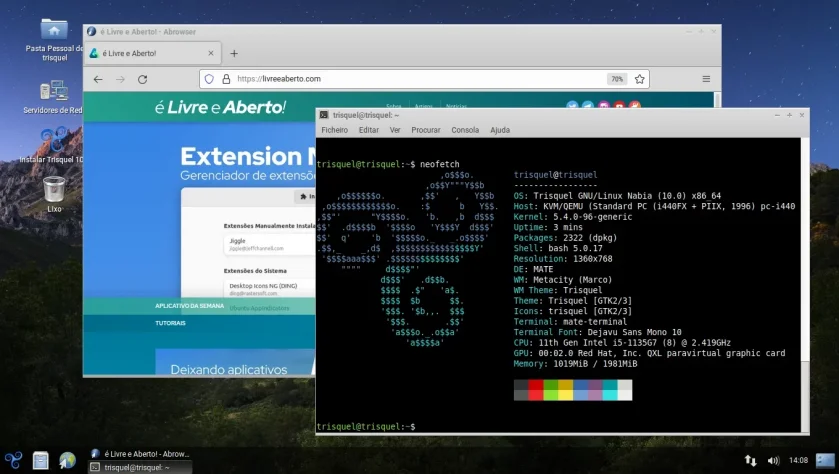Open the Ficheiro menu in terminal

[x=334, y=130]
